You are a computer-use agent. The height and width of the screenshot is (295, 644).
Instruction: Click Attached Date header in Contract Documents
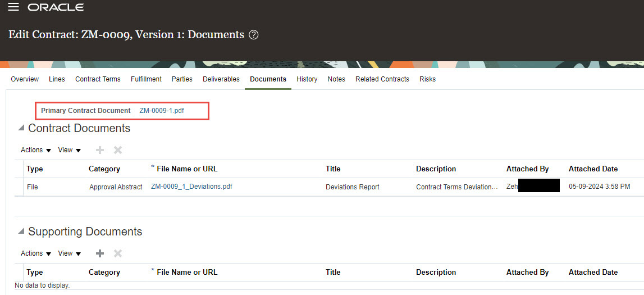(x=593, y=169)
